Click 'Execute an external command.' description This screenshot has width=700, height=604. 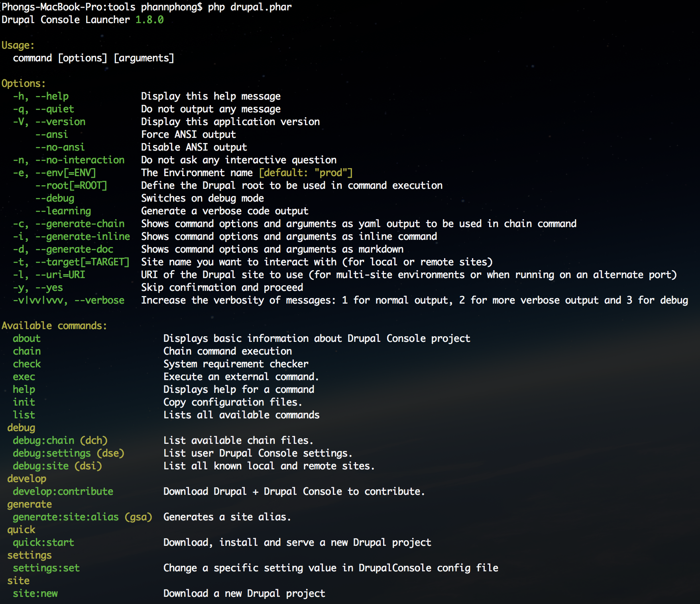point(241,377)
